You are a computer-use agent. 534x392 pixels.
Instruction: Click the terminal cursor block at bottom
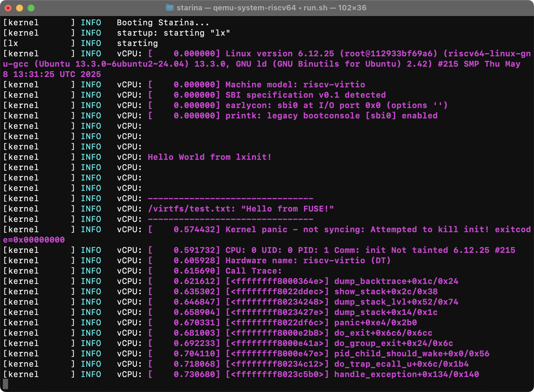(x=5, y=384)
